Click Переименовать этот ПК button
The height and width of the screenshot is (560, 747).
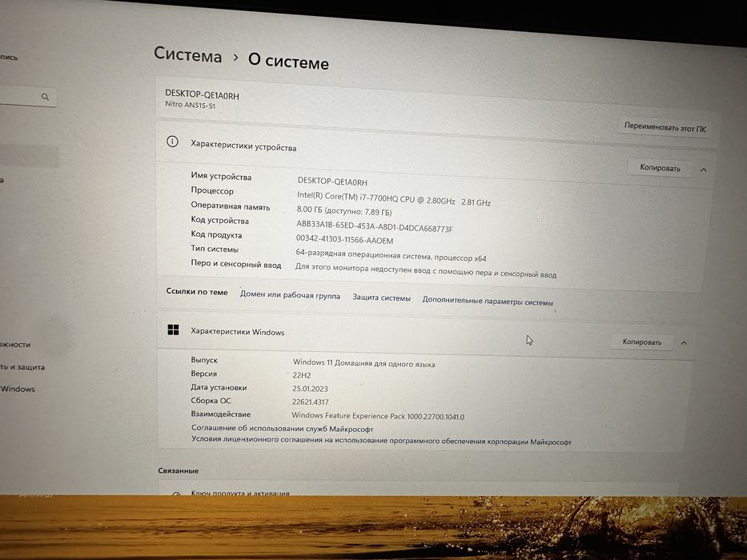click(x=665, y=128)
